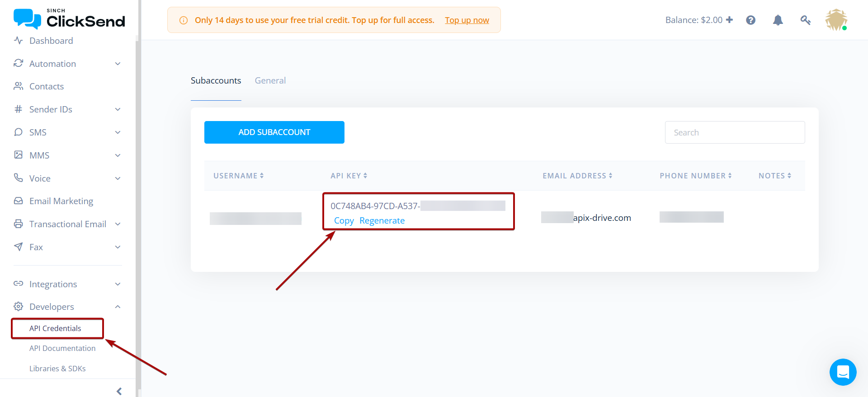Screen dimensions: 868x397
Task: Expand the Transactional Email chevron
Action: [x=118, y=224]
